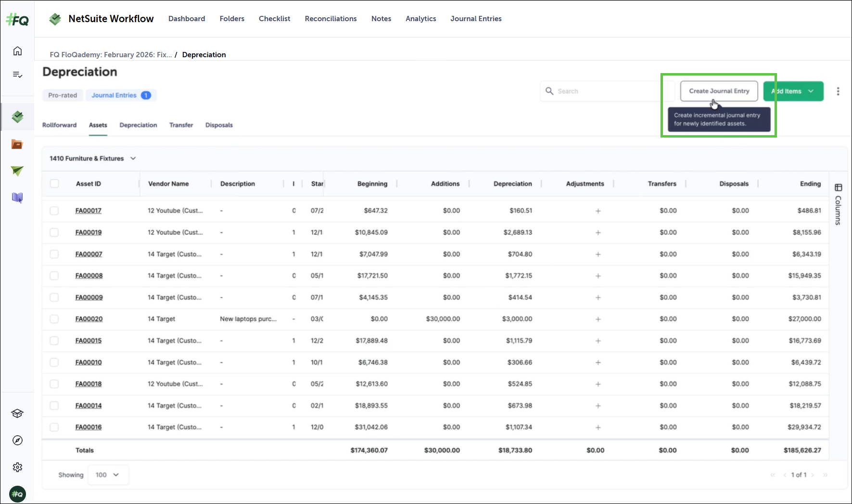The image size is (852, 504).
Task: Click the NetSuite Workflow logo icon
Action: (55, 19)
